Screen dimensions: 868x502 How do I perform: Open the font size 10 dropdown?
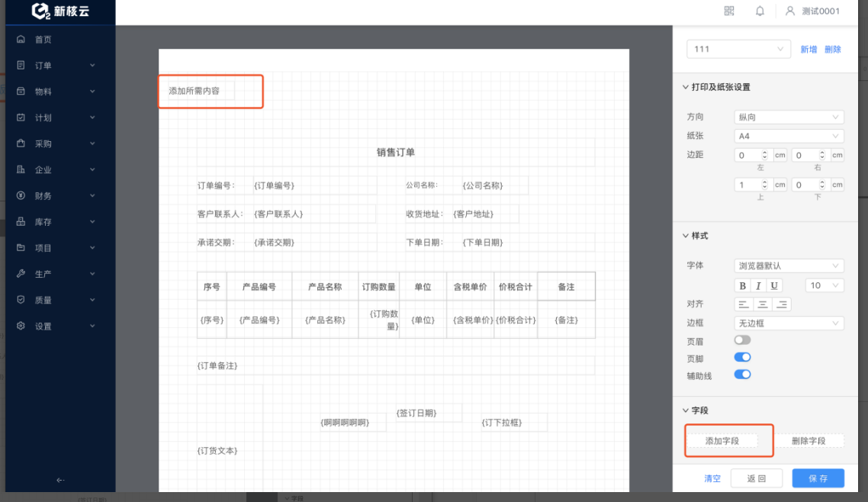824,285
